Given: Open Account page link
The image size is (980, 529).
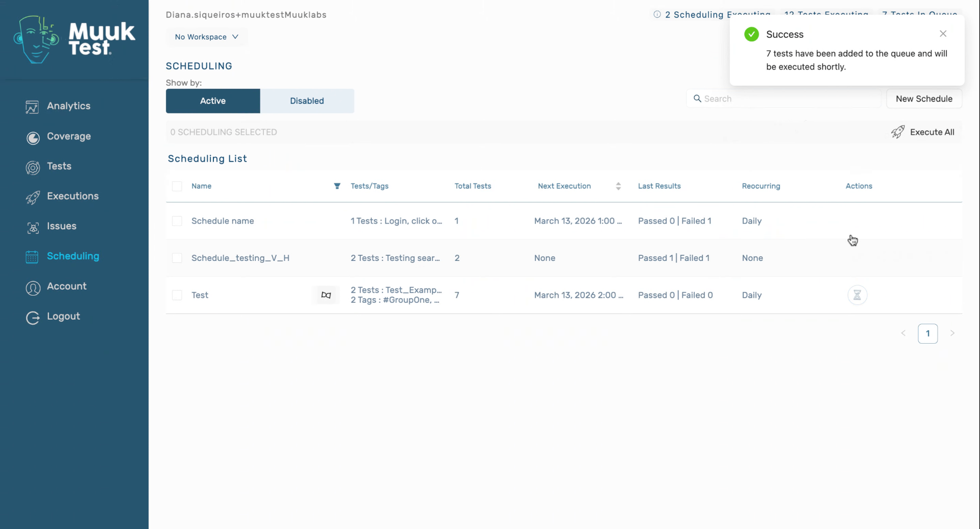Looking at the screenshot, I should pyautogui.click(x=67, y=286).
